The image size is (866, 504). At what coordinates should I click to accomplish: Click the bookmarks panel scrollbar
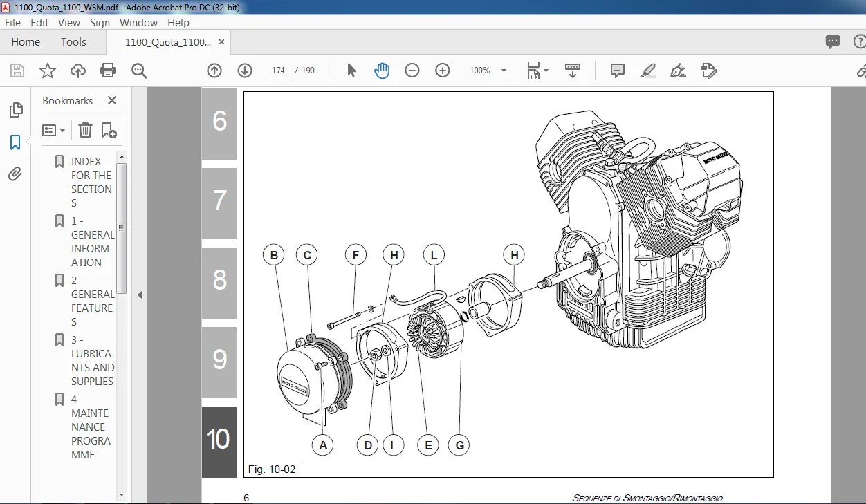122,228
